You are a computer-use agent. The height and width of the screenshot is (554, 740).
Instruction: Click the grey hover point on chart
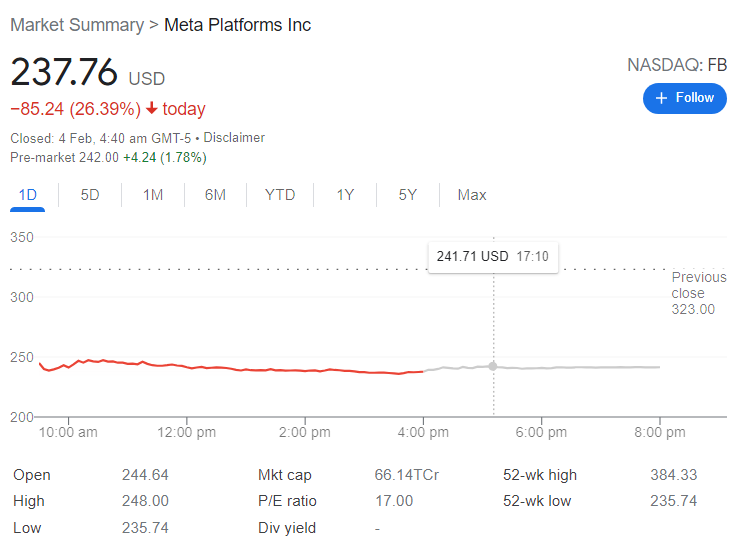pos(493,366)
